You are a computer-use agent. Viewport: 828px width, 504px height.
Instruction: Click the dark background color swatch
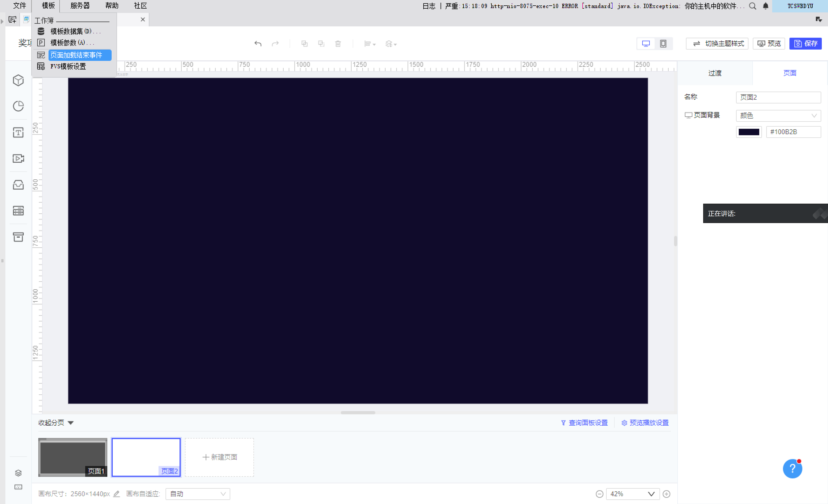(x=749, y=132)
